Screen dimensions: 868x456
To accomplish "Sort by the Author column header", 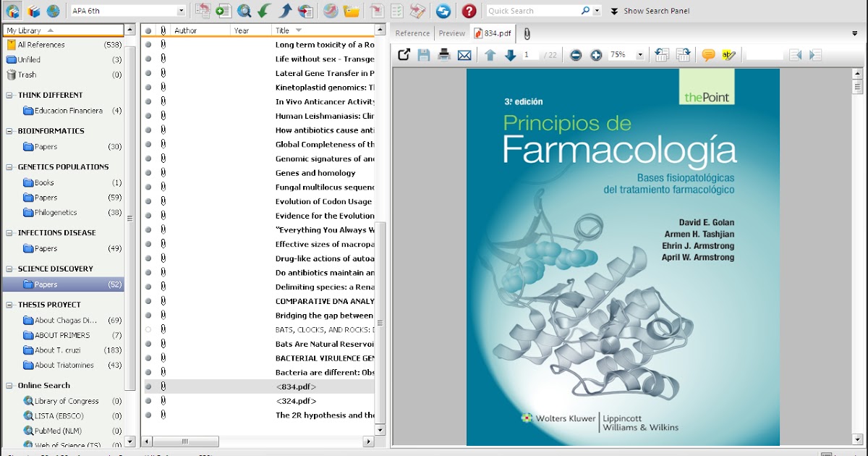I will pyautogui.click(x=201, y=30).
